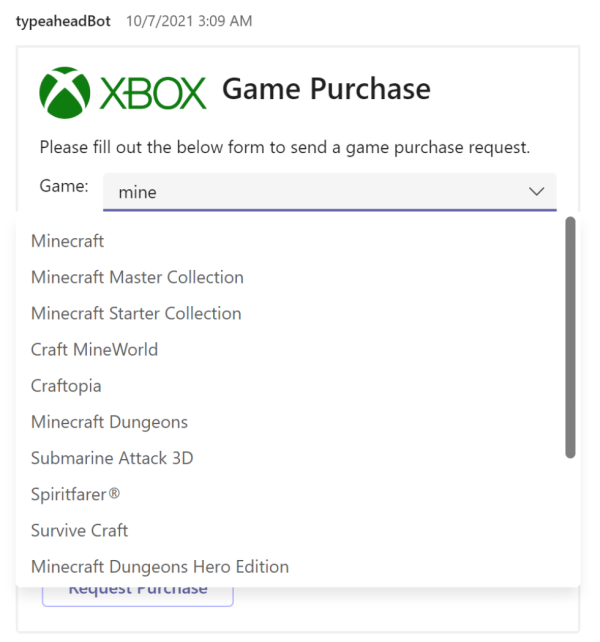Expand the Game dropdown chevron
Image resolution: width=600 pixels, height=642 pixels.
536,191
